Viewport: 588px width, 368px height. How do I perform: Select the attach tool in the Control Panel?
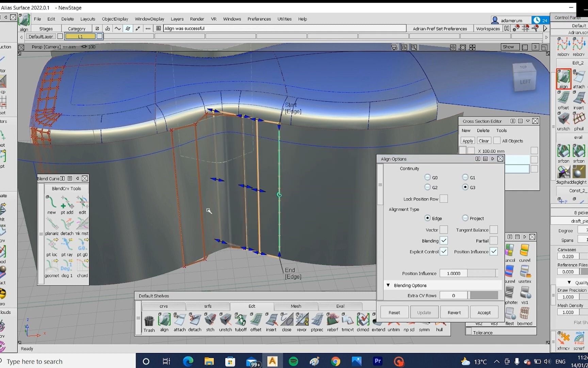coord(578,77)
